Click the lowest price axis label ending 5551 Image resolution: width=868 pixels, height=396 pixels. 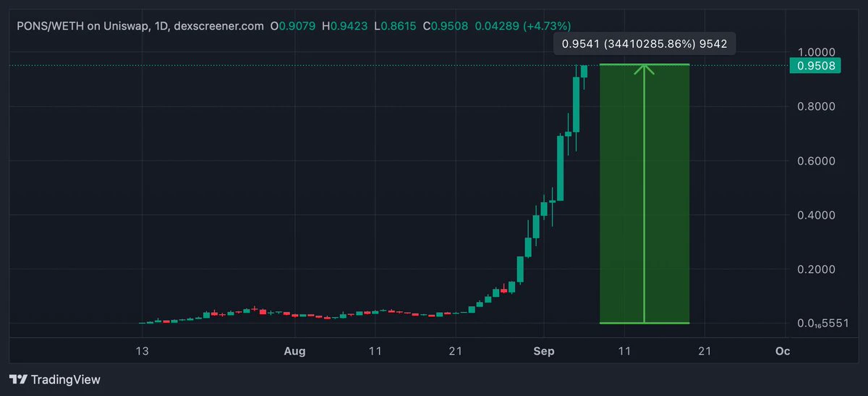point(823,323)
